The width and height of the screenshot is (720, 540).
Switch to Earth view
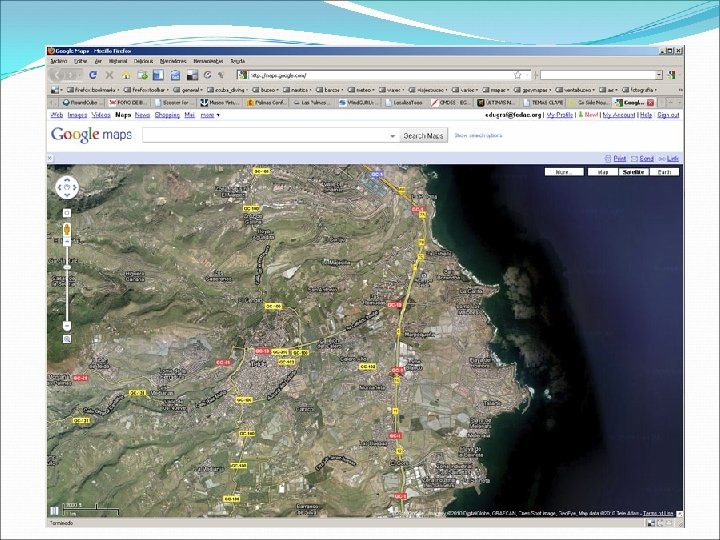664,172
